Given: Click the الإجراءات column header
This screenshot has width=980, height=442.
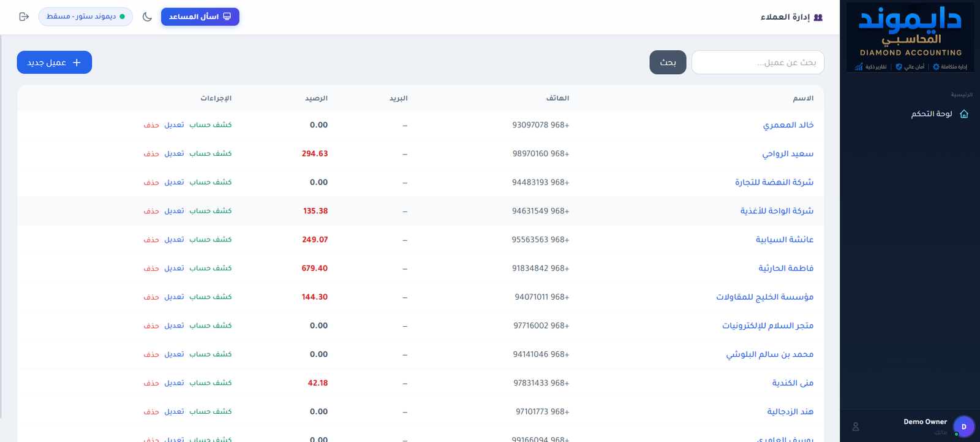Looking at the screenshot, I should pyautogui.click(x=216, y=98).
